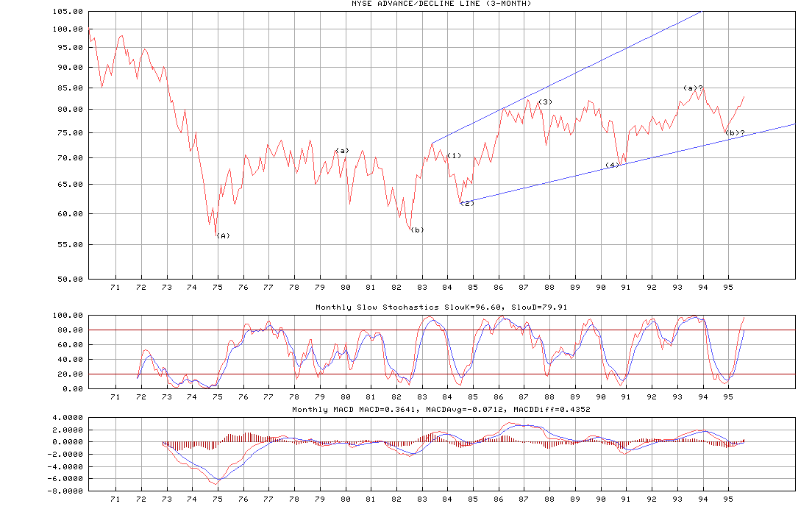Click the Monthly MACD title text

[x=441, y=410]
